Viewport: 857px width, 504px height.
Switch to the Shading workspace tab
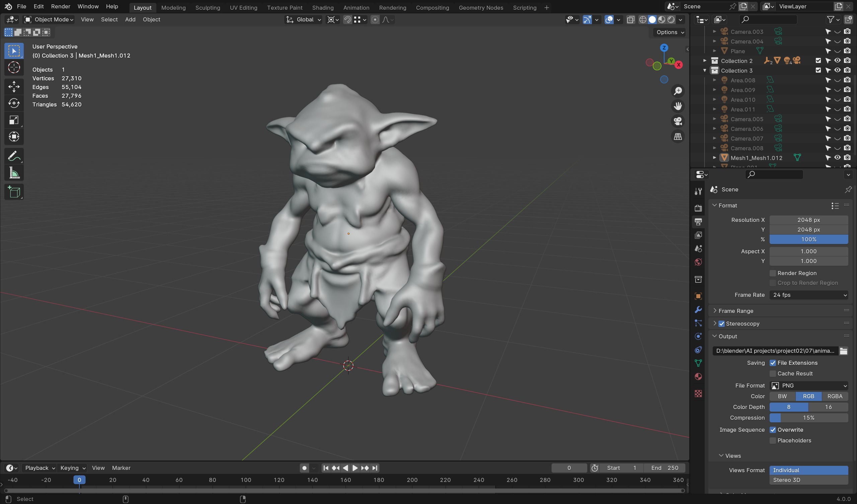(x=322, y=7)
